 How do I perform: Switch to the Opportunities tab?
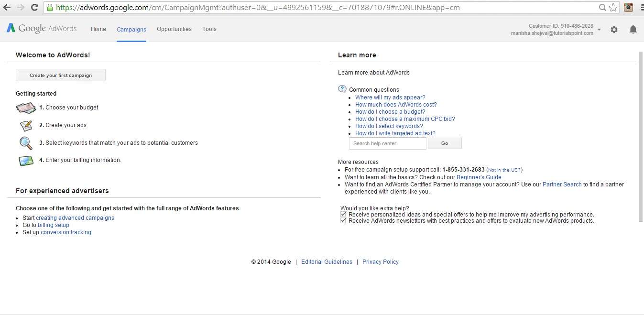click(174, 29)
